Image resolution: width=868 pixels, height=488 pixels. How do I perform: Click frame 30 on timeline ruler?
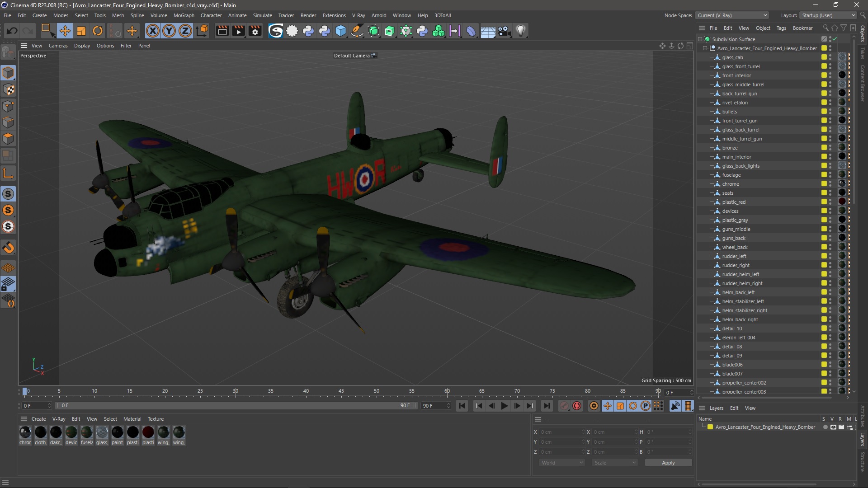(x=236, y=392)
